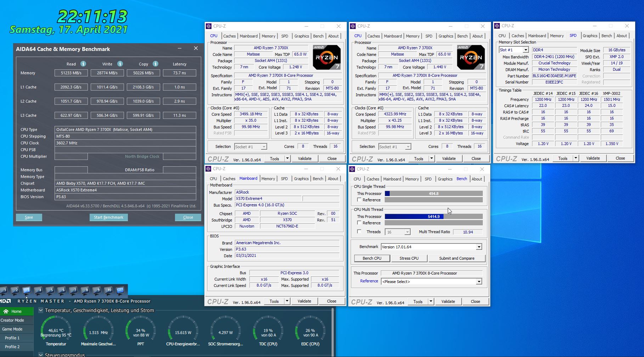Switch to virtual desktop 4 monitor icon
The image size is (644, 357).
(x=38, y=290)
